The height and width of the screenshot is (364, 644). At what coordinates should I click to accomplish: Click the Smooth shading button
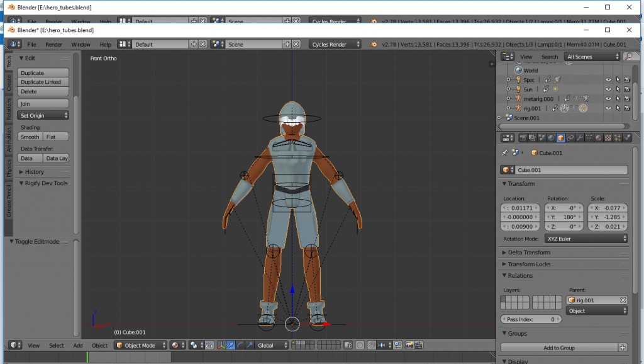point(30,137)
